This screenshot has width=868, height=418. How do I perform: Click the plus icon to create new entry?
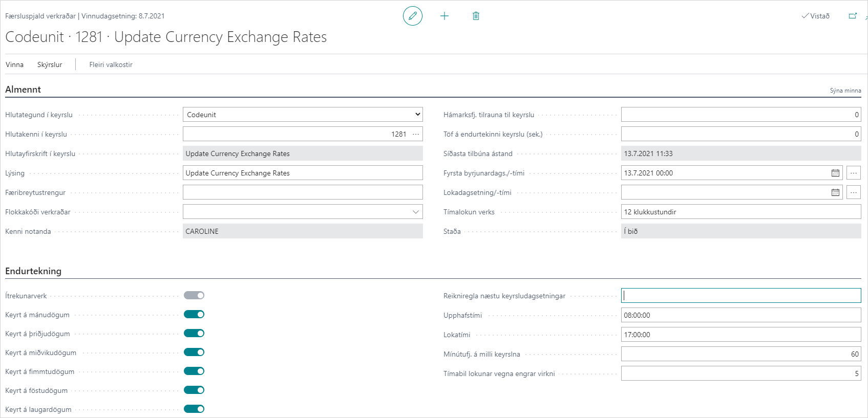444,16
